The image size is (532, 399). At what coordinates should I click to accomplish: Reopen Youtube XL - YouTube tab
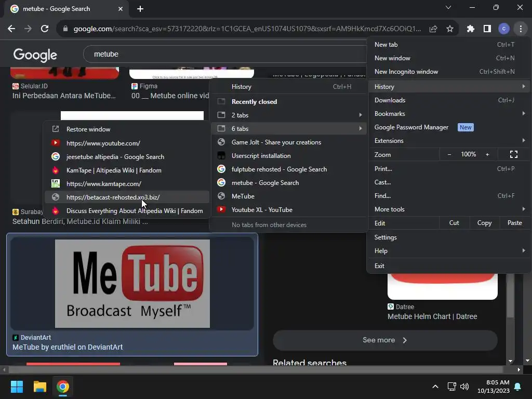click(289, 210)
